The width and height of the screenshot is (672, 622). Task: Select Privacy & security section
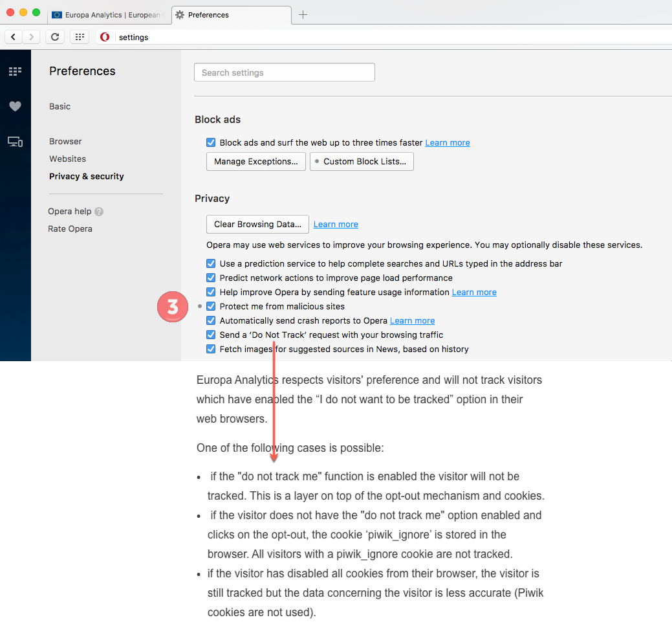pos(86,176)
